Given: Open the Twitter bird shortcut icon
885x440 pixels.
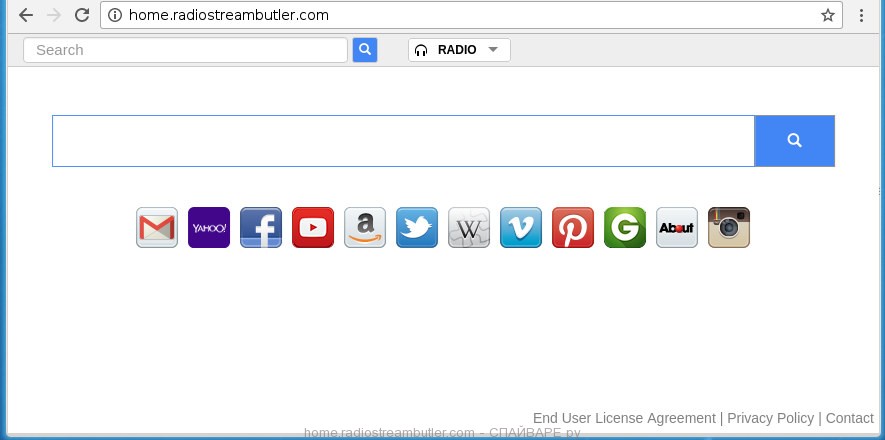Looking at the screenshot, I should [417, 227].
